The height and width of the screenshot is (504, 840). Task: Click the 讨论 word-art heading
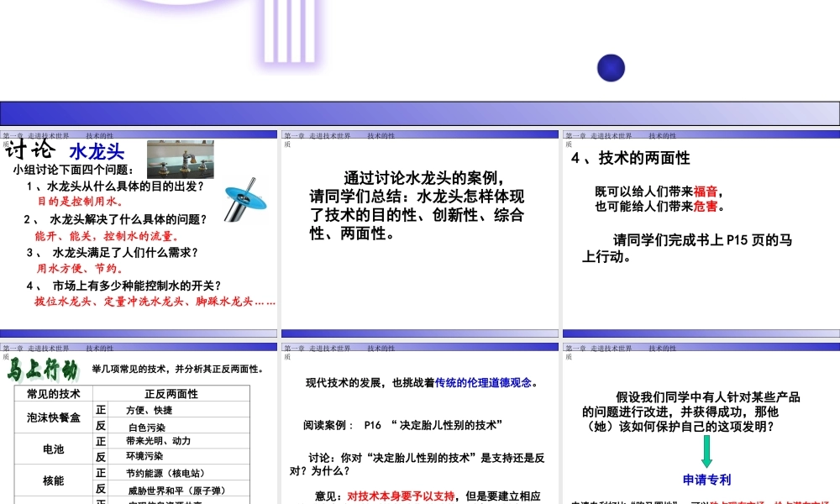click(31, 151)
